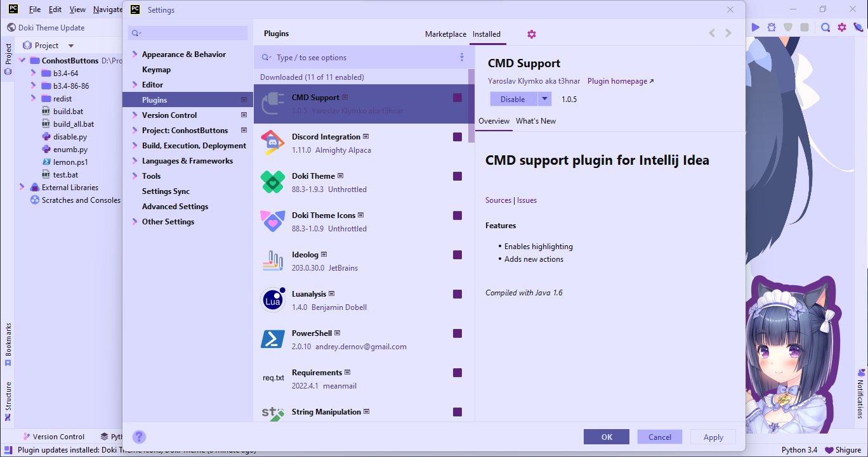Click the plugin repositories gear beside Installed
This screenshot has height=457, width=868.
tap(531, 34)
